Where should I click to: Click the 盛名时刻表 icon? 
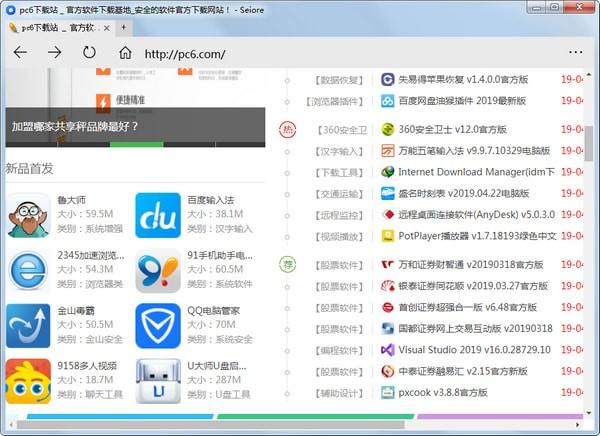[388, 193]
